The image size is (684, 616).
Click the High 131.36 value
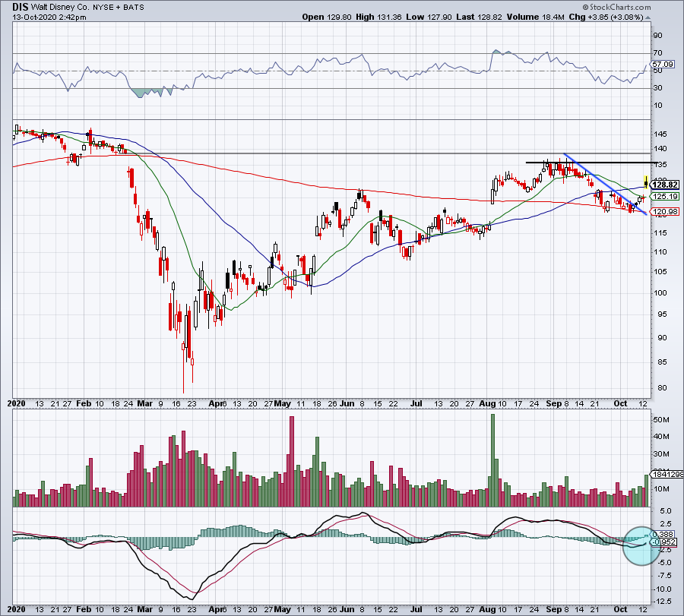click(x=378, y=17)
